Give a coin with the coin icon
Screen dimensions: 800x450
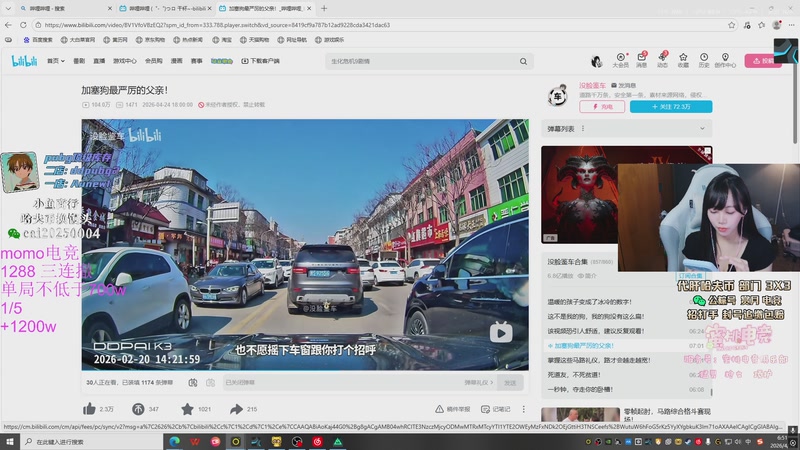pos(138,409)
